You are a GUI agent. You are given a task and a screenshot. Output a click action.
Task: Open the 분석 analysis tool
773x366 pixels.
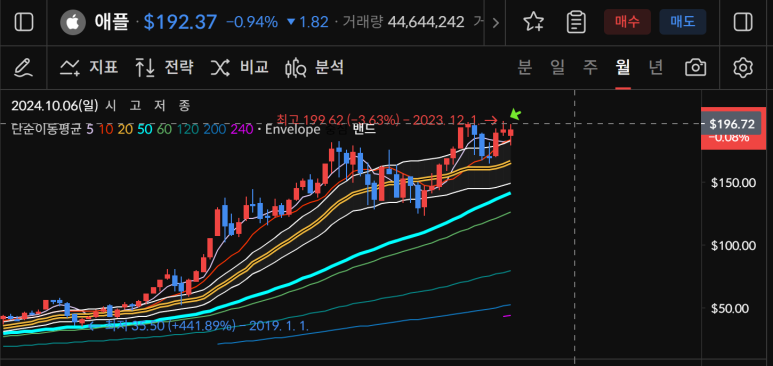(x=315, y=67)
